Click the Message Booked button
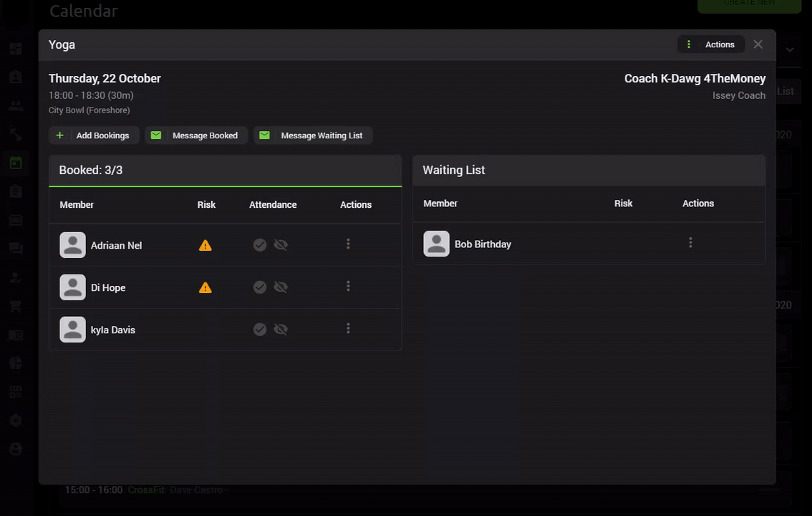The image size is (812, 516). click(x=195, y=135)
